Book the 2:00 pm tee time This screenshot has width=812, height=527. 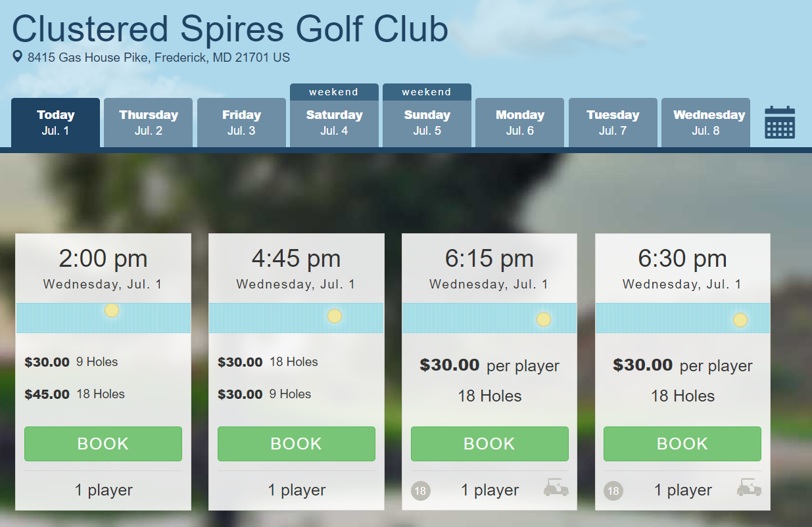click(103, 444)
